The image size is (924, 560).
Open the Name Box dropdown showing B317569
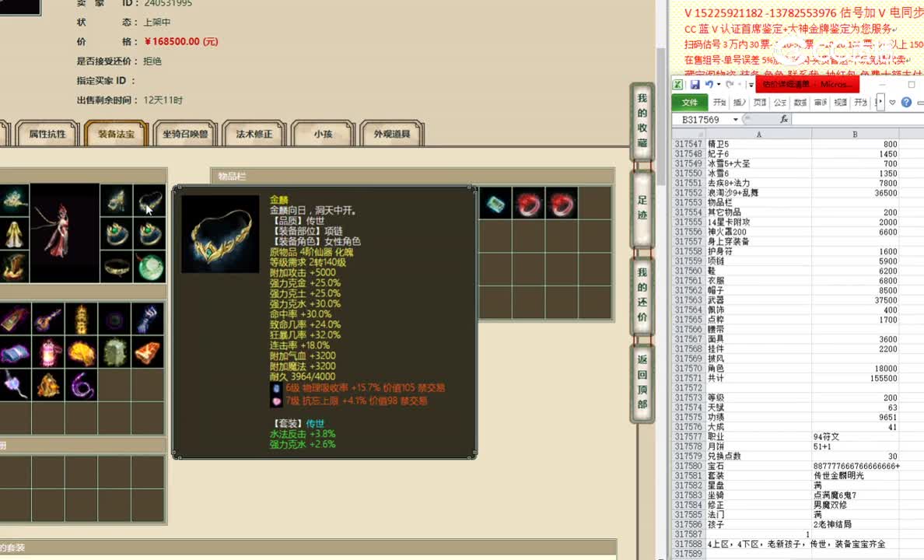735,119
